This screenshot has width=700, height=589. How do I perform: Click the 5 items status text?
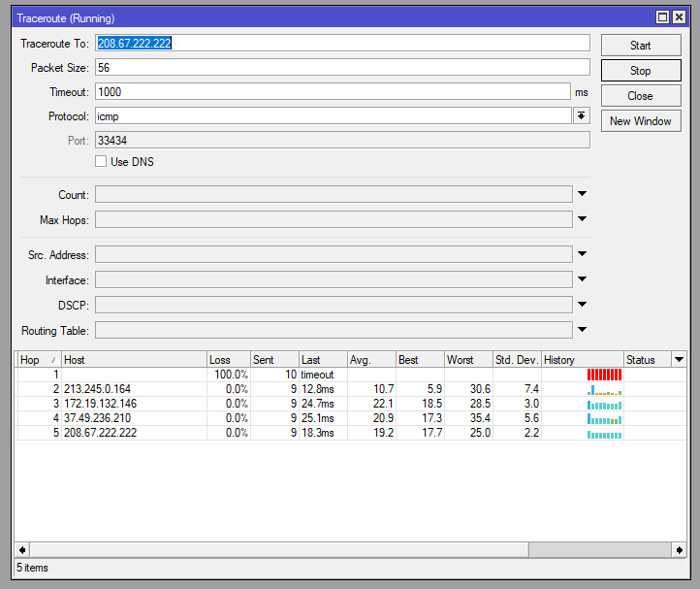(x=32, y=568)
